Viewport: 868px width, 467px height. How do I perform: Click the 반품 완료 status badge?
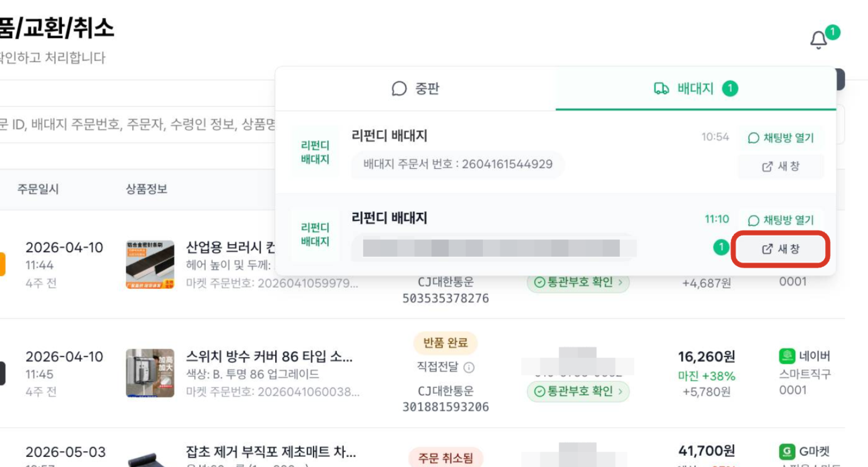[x=446, y=343]
